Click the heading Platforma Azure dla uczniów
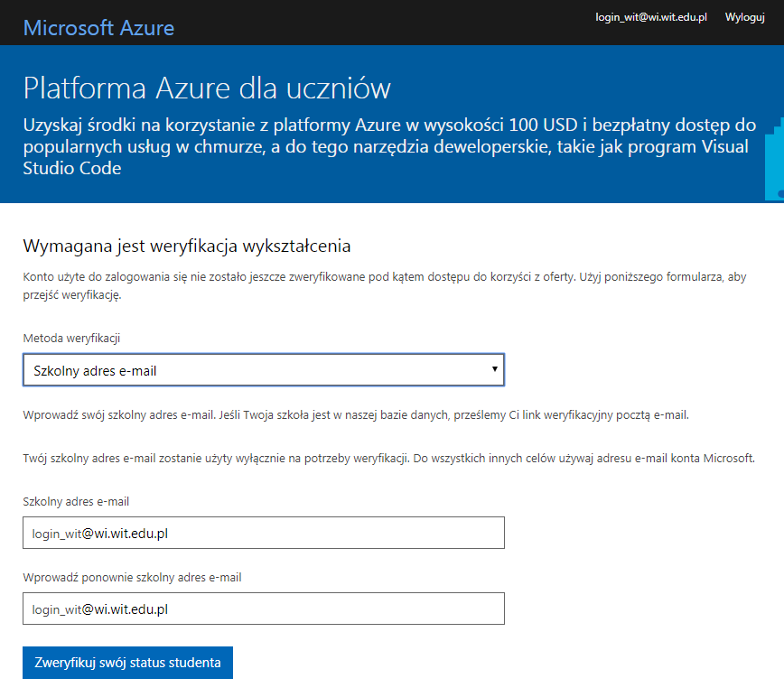 tap(207, 88)
